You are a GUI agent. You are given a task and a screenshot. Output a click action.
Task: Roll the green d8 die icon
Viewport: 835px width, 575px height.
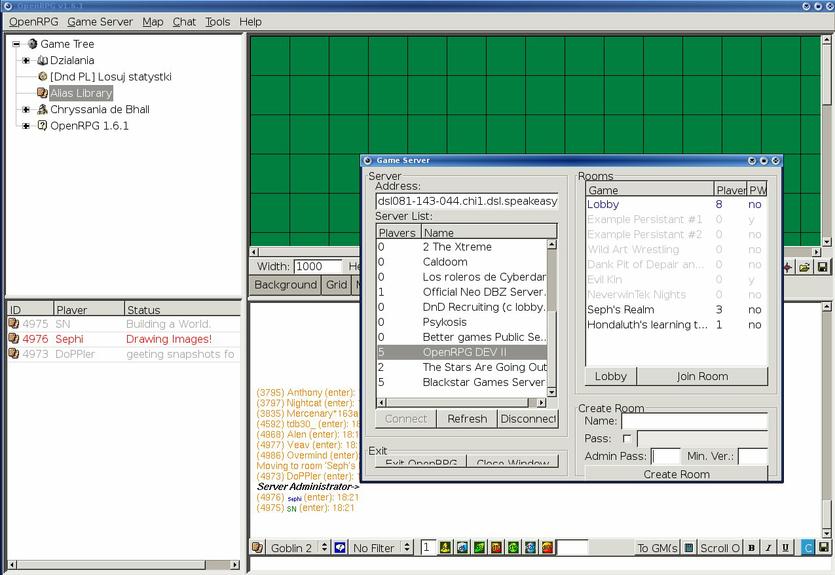point(479,547)
